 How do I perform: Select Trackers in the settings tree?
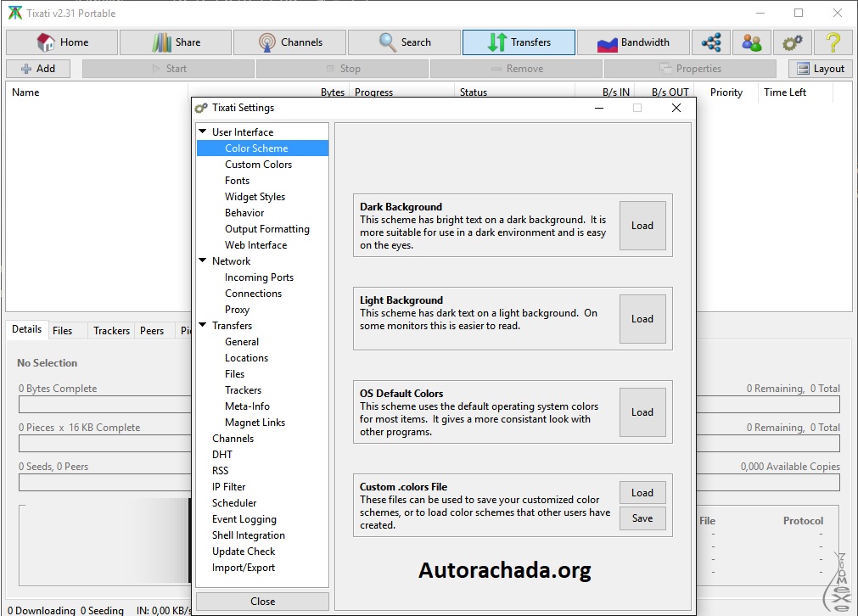pyautogui.click(x=243, y=390)
